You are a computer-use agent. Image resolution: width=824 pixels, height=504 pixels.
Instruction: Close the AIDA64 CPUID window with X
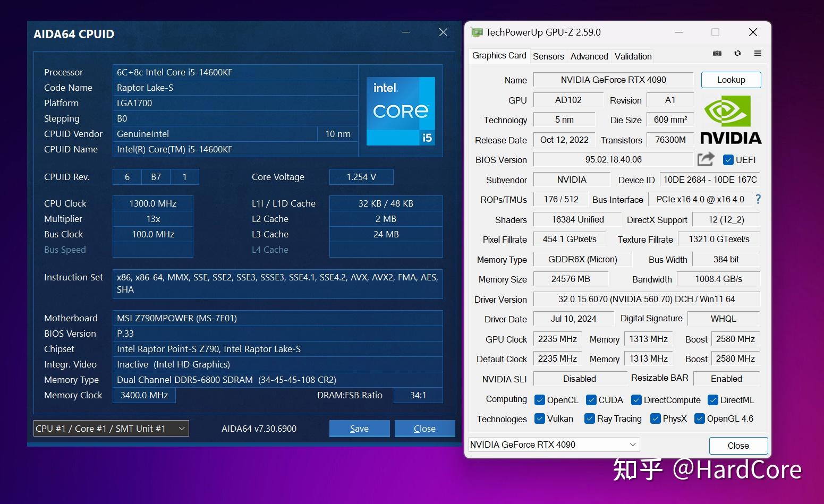(443, 32)
